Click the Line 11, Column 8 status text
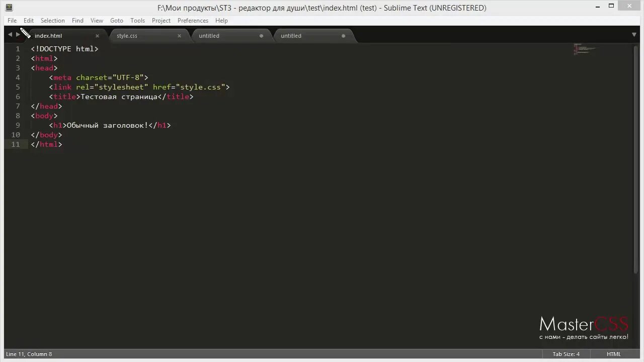This screenshot has height=362, width=644. click(29, 354)
